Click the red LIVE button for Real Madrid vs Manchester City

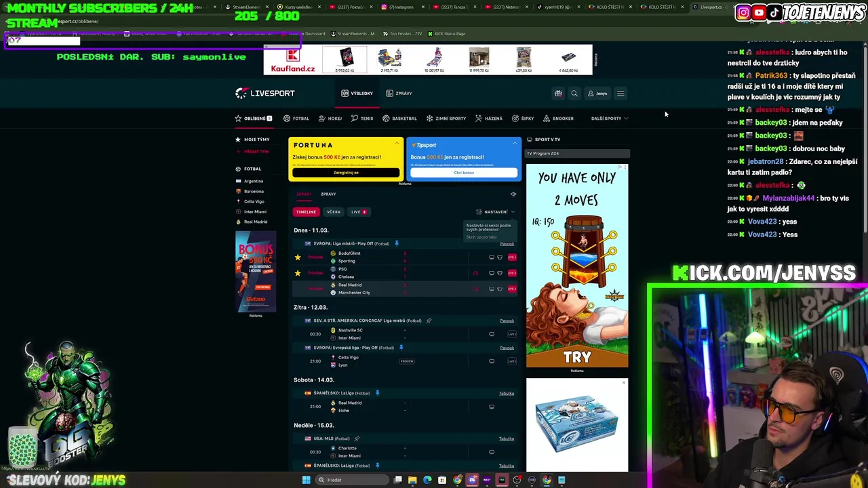512,289
